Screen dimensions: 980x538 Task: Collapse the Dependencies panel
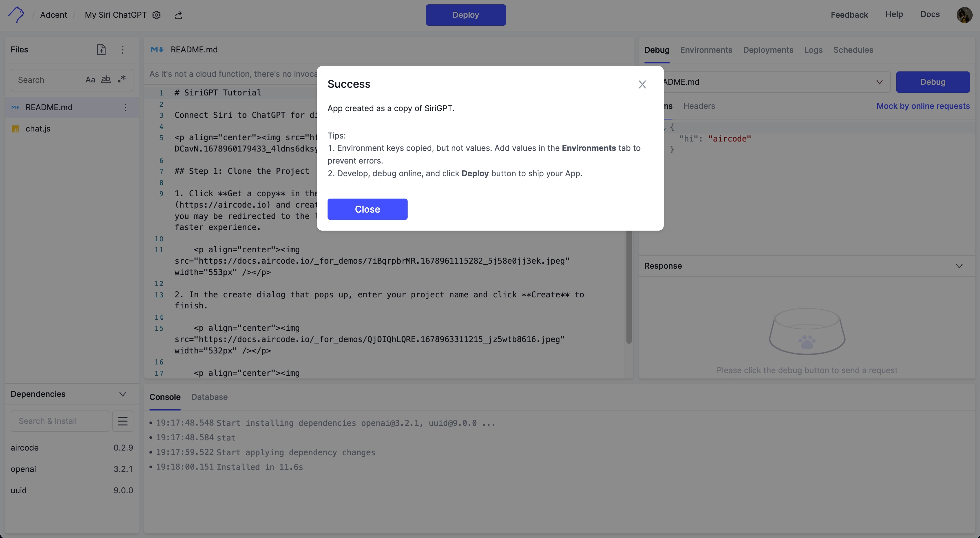[x=122, y=394]
